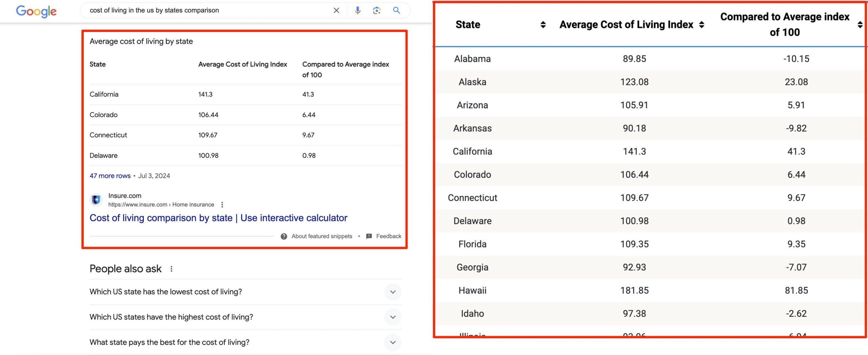This screenshot has width=868, height=355.
Task: Click 'Average cost of living by state' heading
Action: tap(141, 41)
